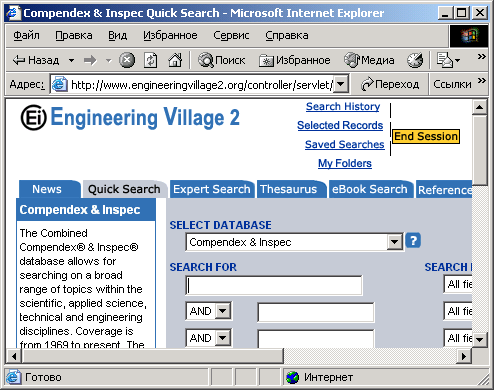Screen dimensions: 494x390
Task: Switch to the Expert Search tab
Action: [212, 189]
